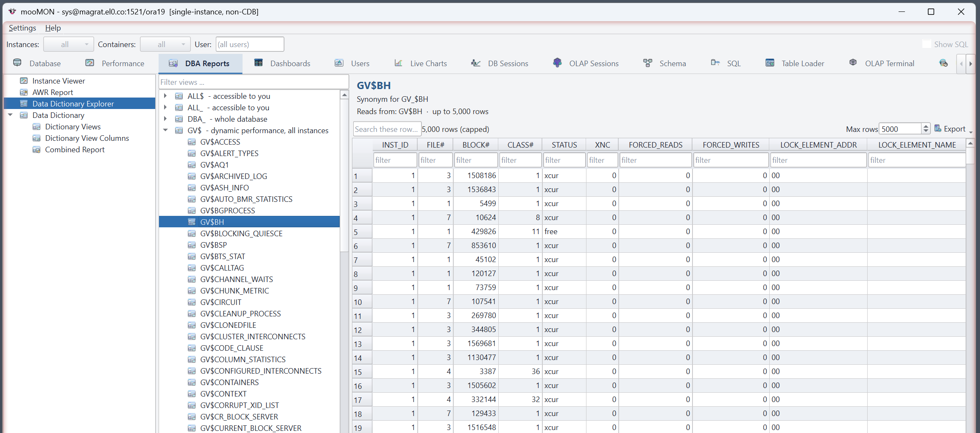Click the GV$CONTEXT view icon
This screenshot has height=433, width=980.
192,394
